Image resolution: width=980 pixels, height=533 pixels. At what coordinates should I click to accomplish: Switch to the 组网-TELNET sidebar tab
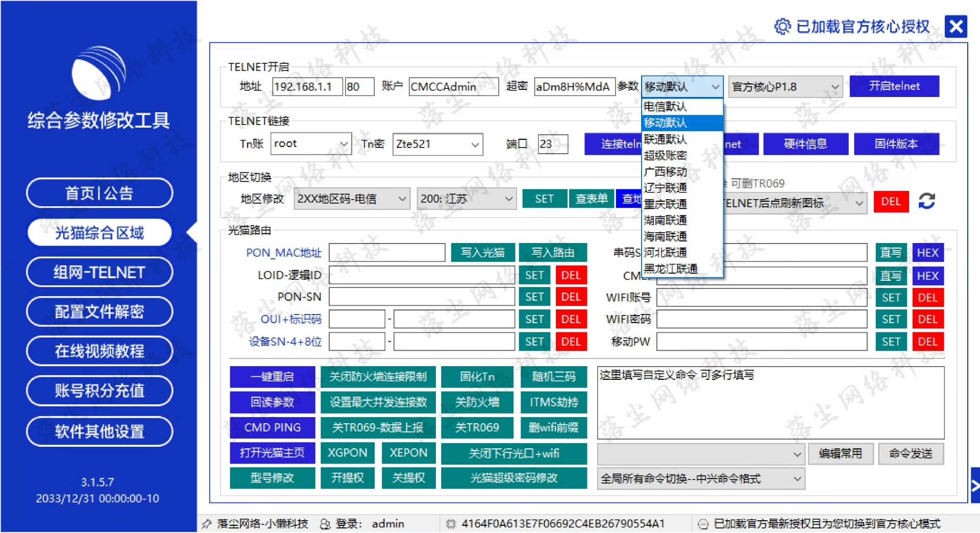click(x=100, y=273)
